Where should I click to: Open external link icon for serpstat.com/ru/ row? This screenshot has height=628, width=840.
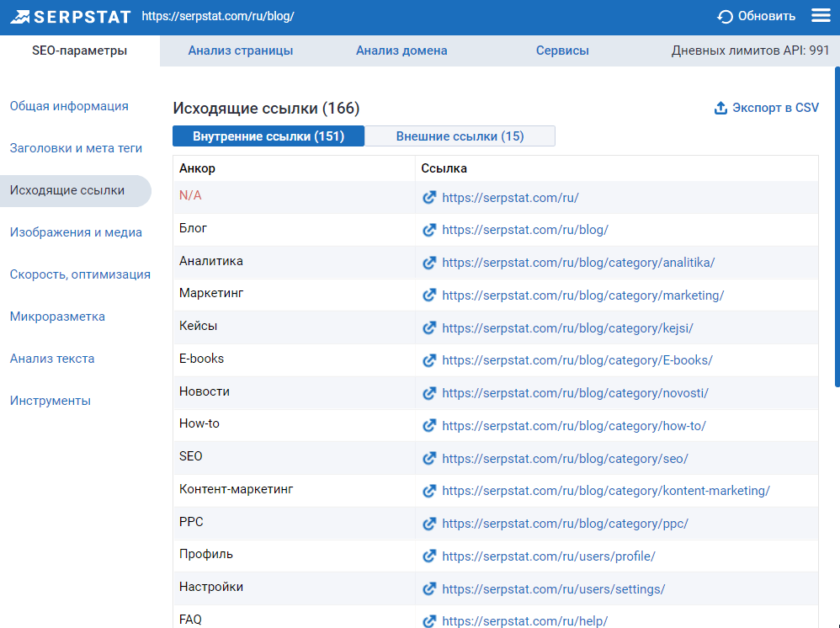429,197
